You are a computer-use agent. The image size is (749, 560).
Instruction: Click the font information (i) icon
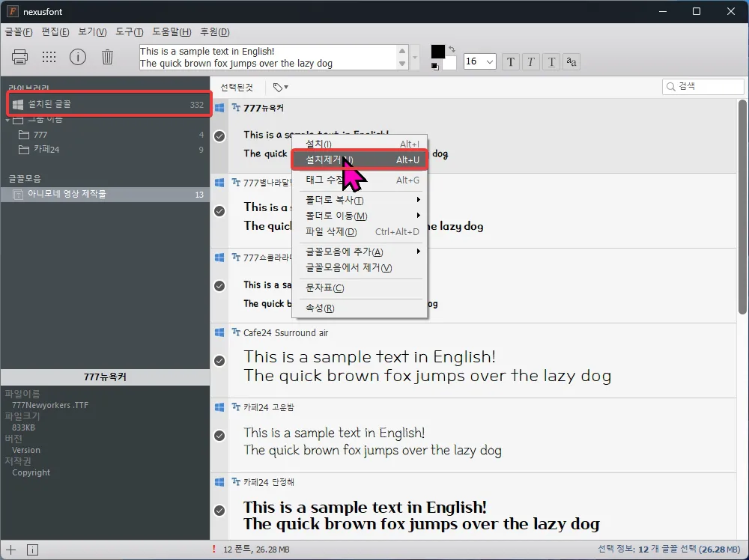click(78, 57)
